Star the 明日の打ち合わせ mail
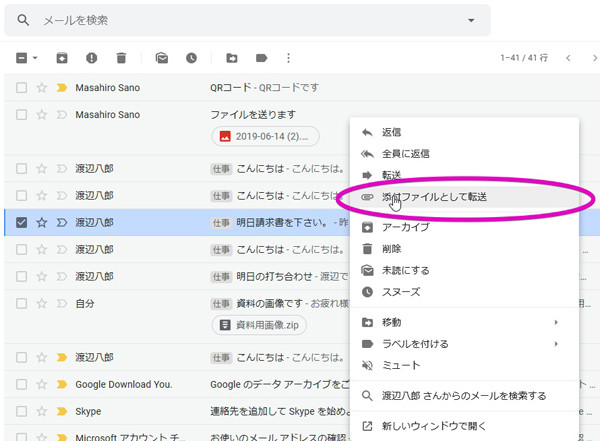The height and width of the screenshot is (441, 600). tap(41, 276)
